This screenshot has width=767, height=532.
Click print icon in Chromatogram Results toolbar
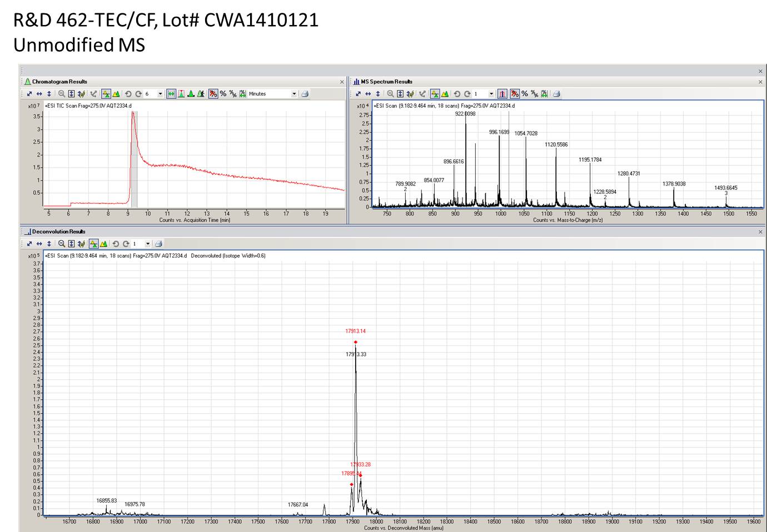[x=305, y=94]
